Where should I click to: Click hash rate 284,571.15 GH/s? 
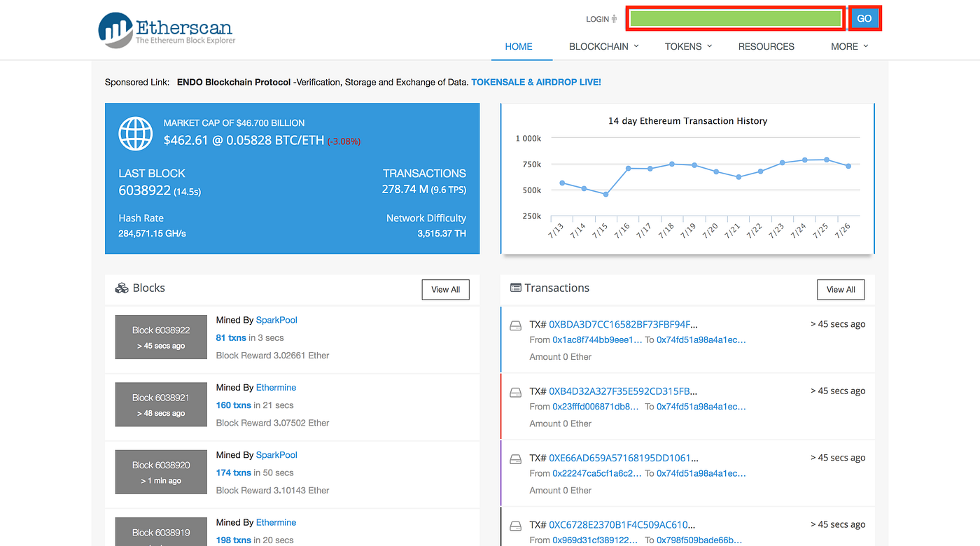tap(153, 233)
